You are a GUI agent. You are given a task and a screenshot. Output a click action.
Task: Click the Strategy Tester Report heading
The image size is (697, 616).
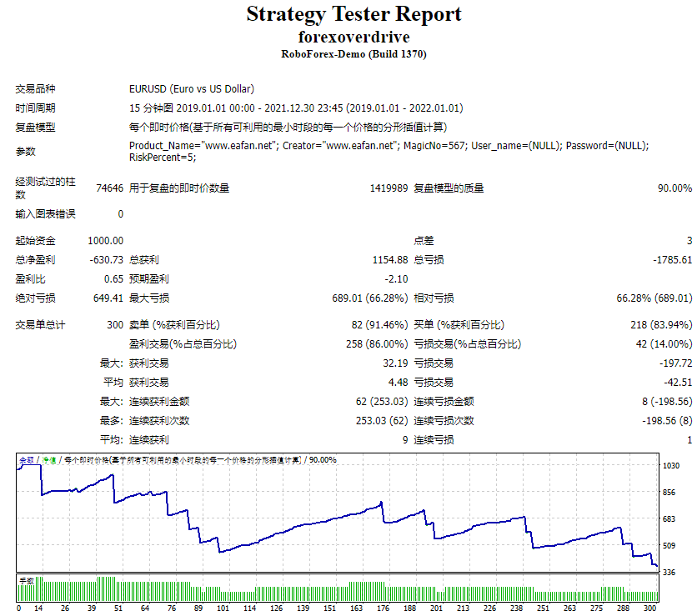pos(348,14)
